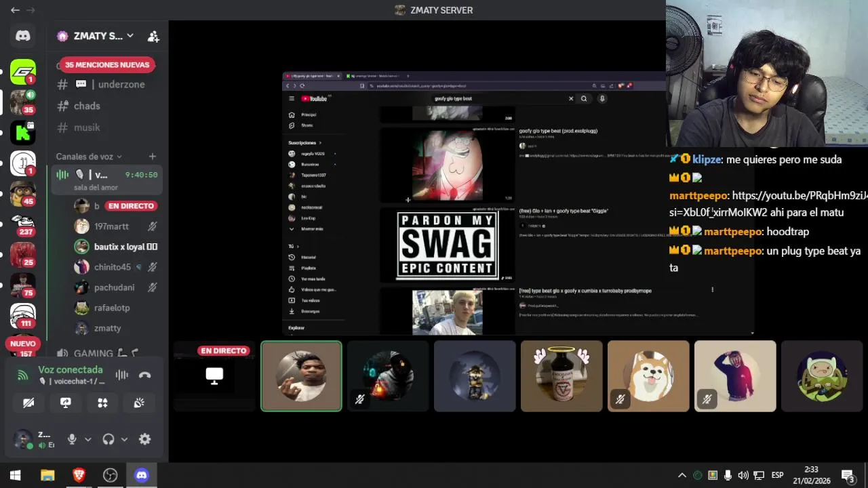Open Windows notification center icon
The width and height of the screenshot is (868, 488).
(848, 475)
